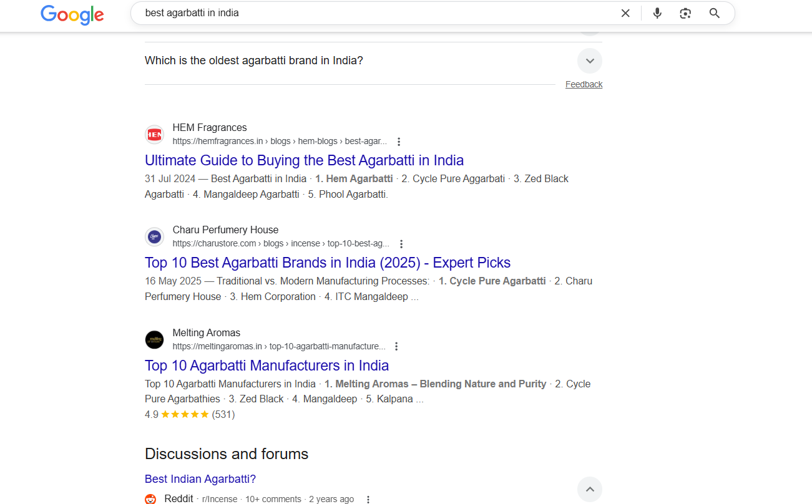
Task: Click into the search input field
Action: [x=374, y=13]
